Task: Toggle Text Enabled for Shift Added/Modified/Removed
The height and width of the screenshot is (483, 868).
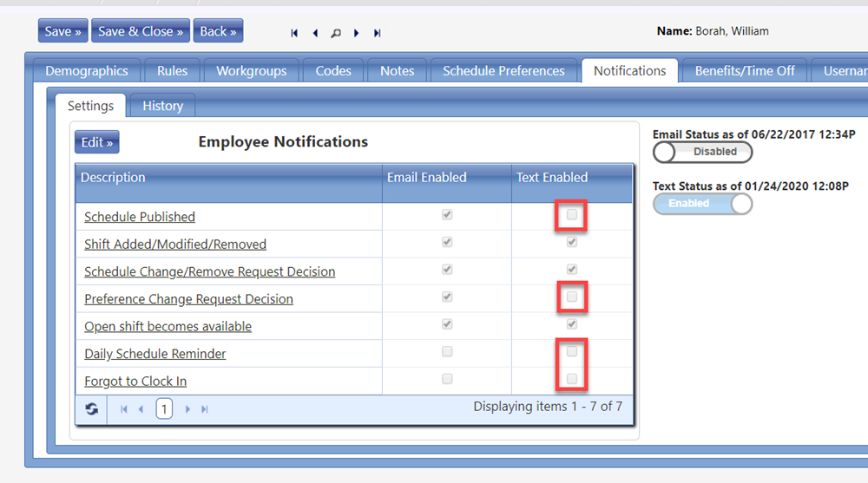Action: coord(572,242)
